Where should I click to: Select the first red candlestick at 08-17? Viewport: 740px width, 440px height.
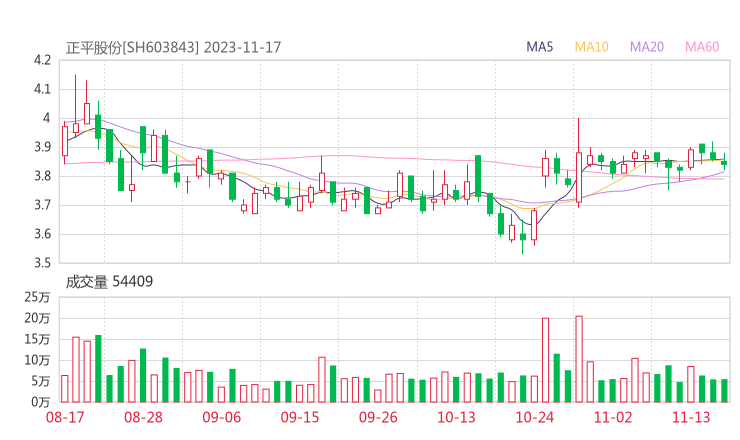click(x=65, y=142)
